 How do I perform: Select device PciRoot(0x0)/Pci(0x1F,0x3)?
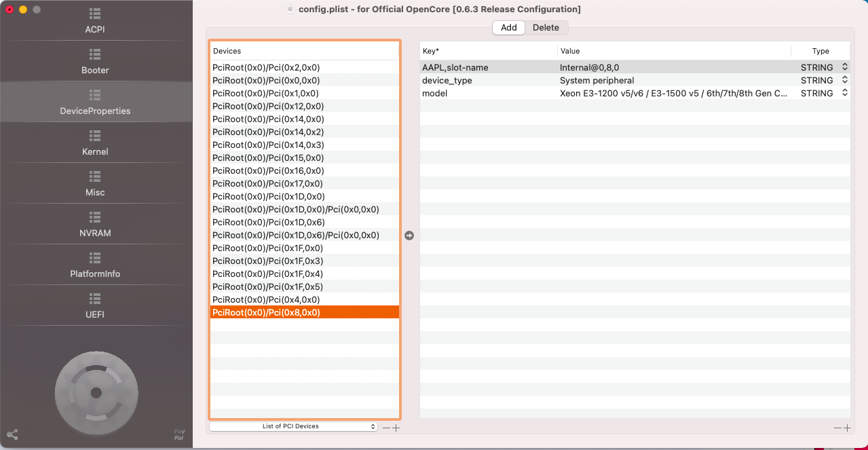click(305, 261)
